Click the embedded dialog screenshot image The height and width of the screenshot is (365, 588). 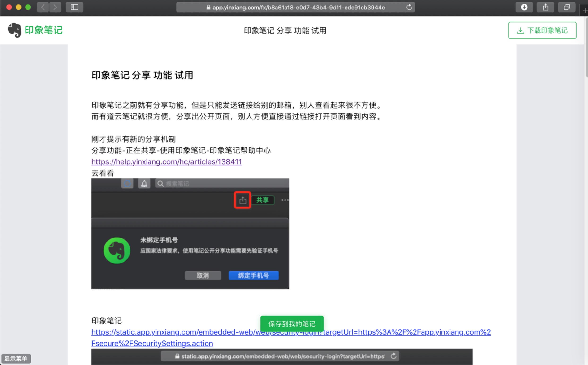tap(190, 234)
